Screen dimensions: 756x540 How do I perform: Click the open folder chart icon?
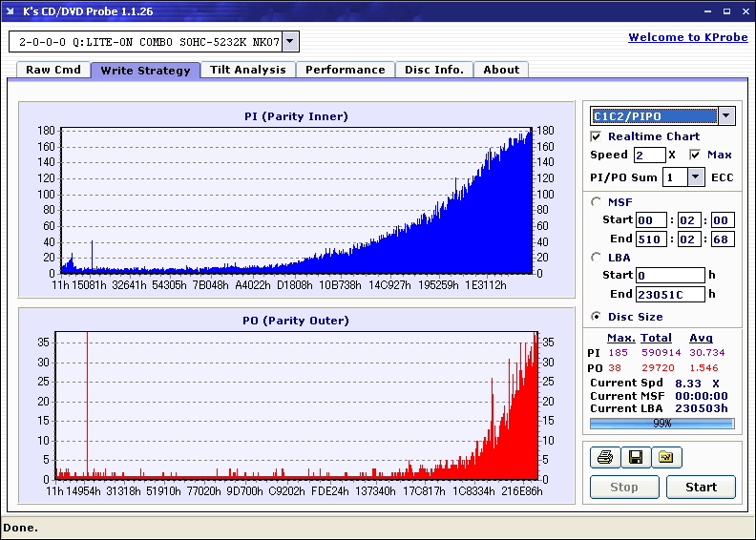pos(666,457)
